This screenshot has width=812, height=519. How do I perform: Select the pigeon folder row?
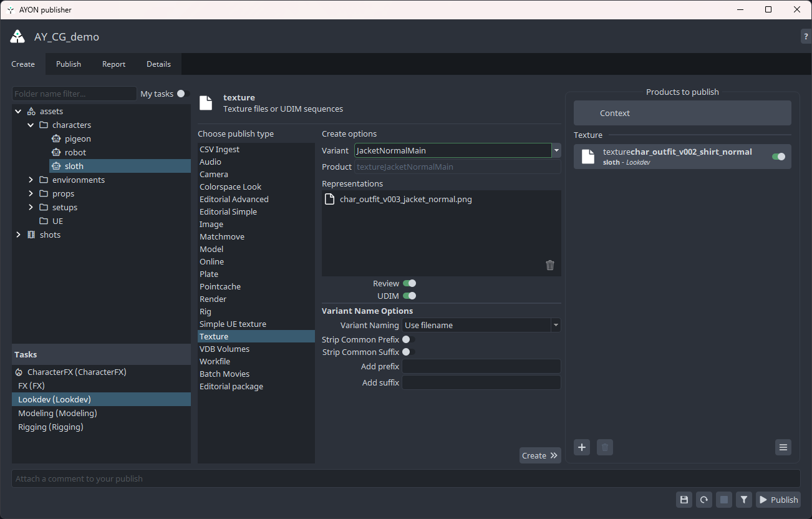[120, 138]
